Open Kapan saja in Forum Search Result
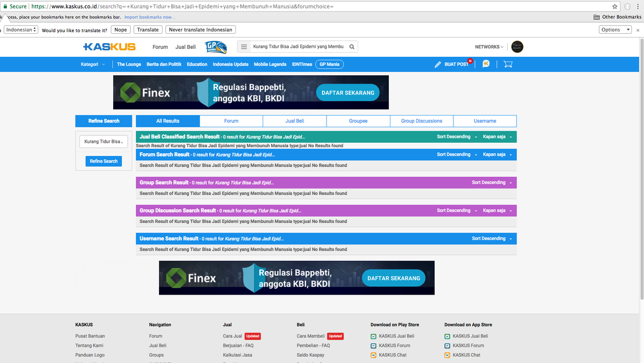 click(498, 155)
